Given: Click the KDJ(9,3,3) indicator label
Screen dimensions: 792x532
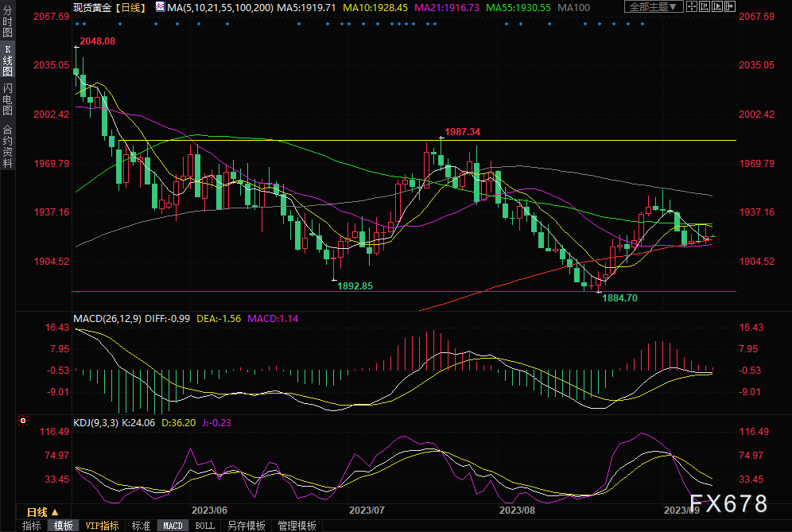Looking at the screenshot, I should 97,423.
